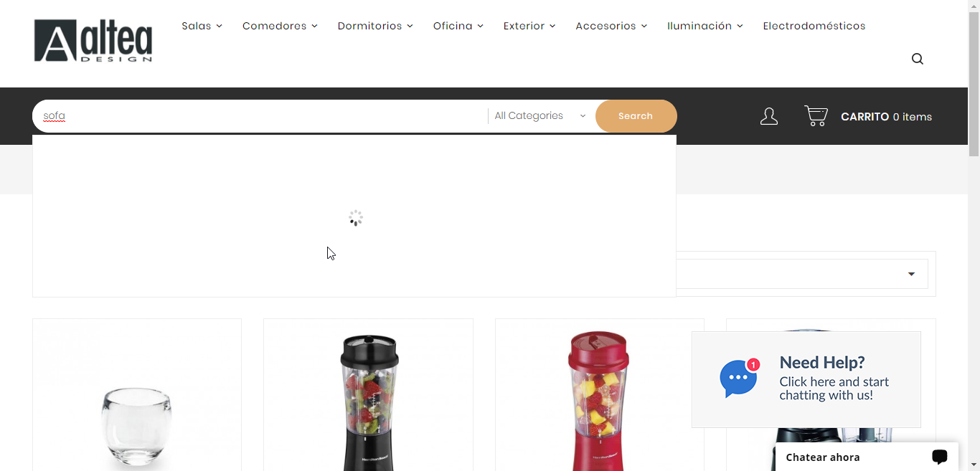
Task: Click into the search field containing sofa
Action: pos(260,116)
